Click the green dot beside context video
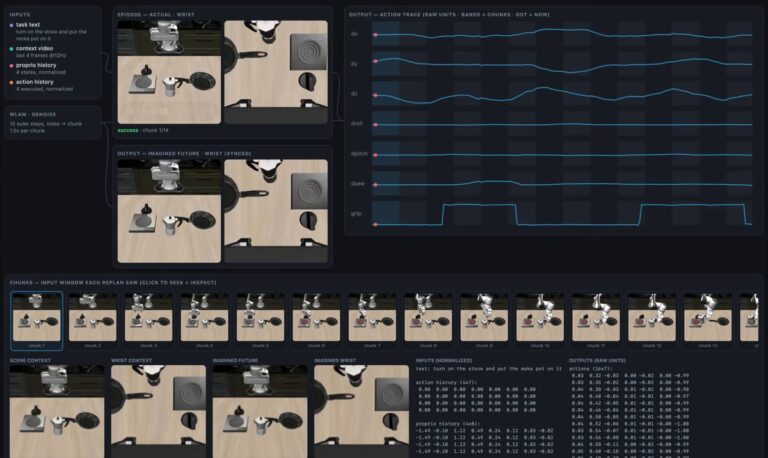The image size is (768, 458). [x=11, y=49]
